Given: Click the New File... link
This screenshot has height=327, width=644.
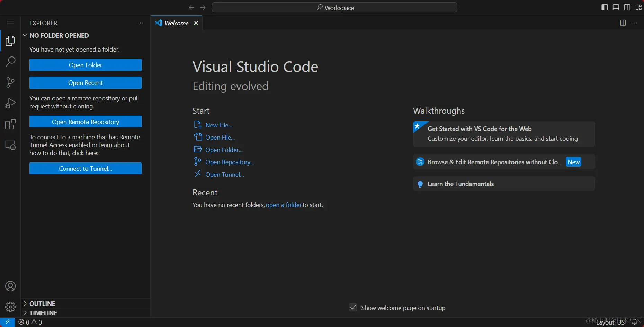Looking at the screenshot, I should 218,125.
